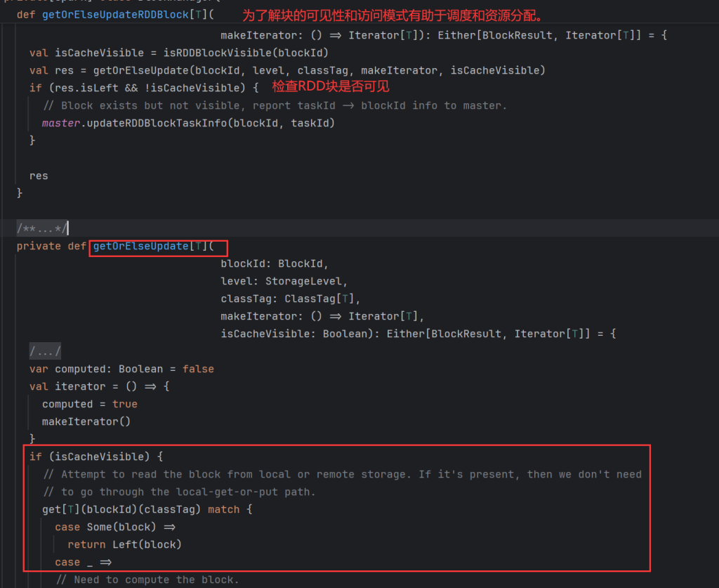
Task: Click the false literal in computed declaration
Action: pos(198,369)
